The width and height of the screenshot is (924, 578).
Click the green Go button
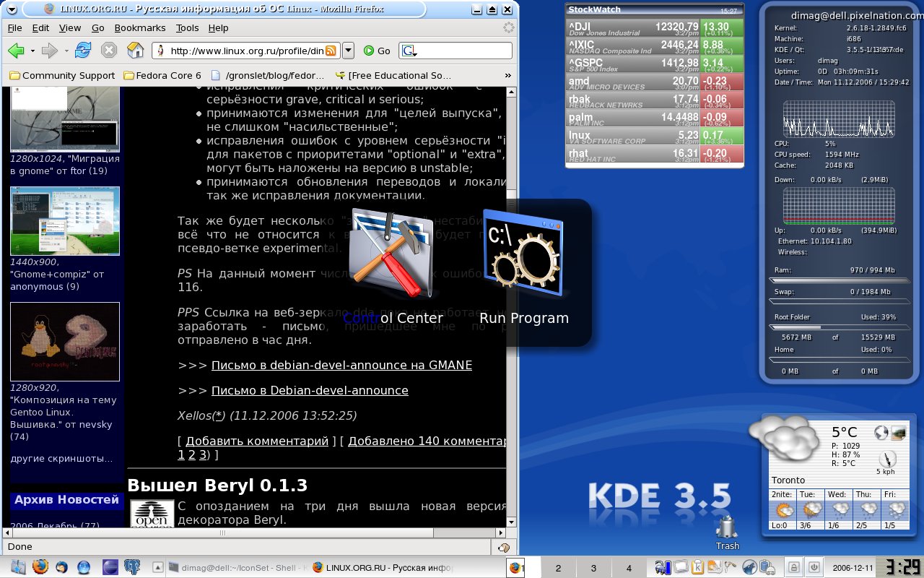[377, 51]
